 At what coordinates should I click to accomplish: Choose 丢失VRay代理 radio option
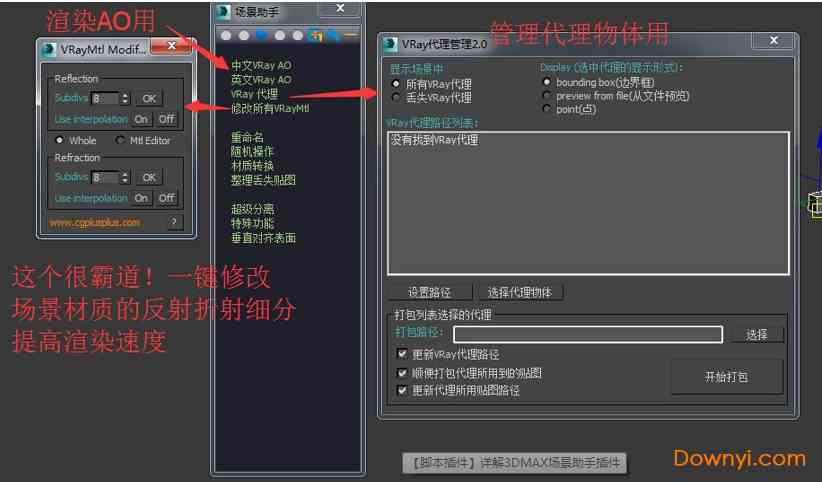(x=396, y=97)
